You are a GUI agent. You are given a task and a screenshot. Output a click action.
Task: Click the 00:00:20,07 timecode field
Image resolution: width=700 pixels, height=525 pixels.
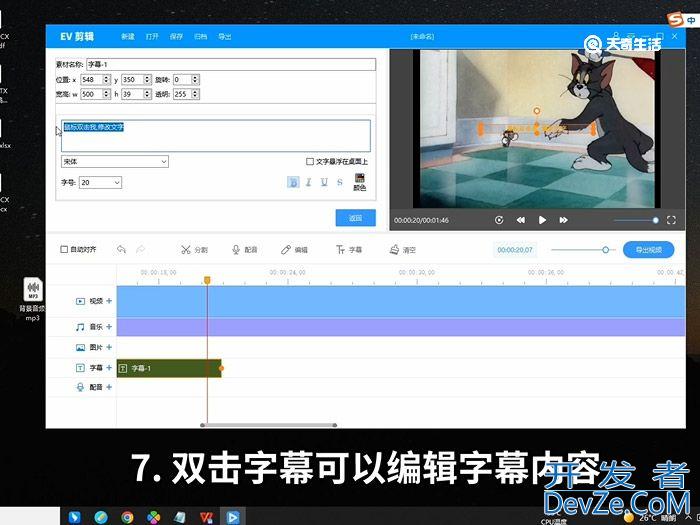[x=515, y=250]
